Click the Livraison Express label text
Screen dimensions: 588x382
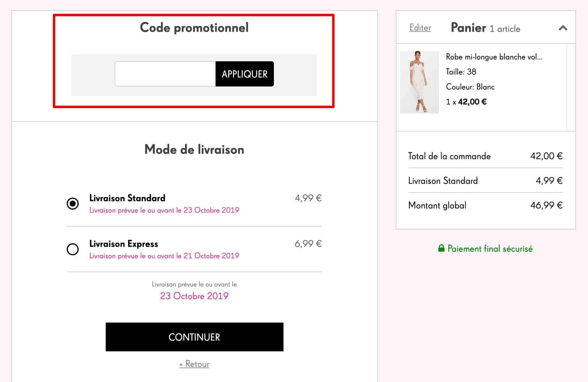tap(124, 244)
